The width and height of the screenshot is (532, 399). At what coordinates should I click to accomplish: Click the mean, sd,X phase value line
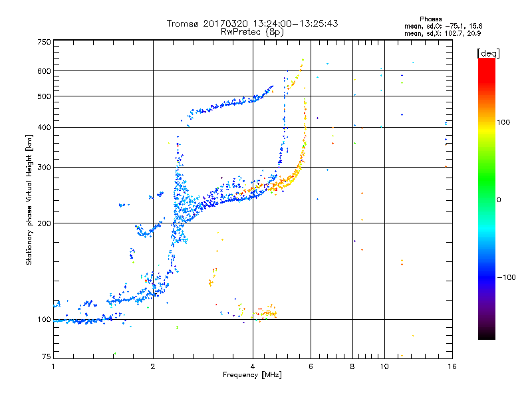click(x=442, y=34)
